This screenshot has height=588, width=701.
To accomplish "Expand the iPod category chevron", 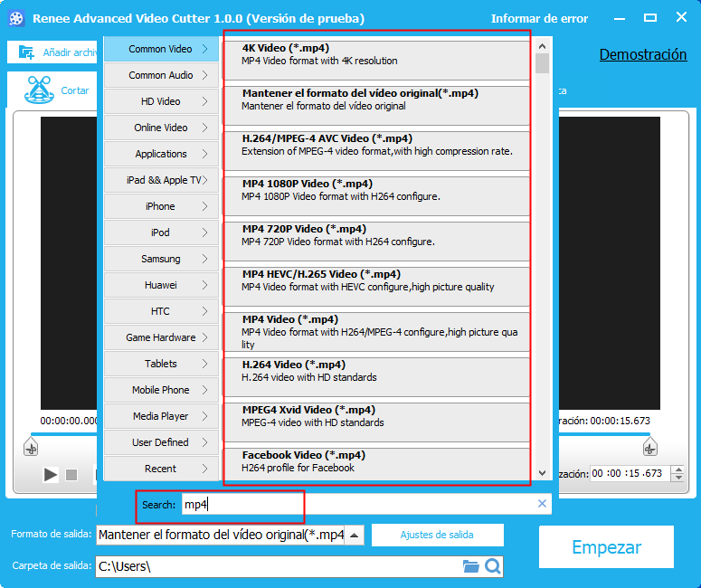I will [204, 232].
